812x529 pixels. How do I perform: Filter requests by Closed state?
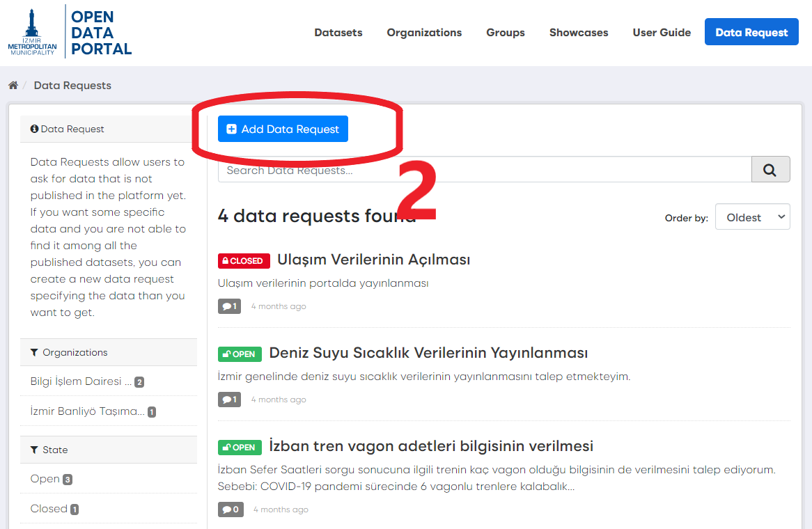(x=49, y=509)
